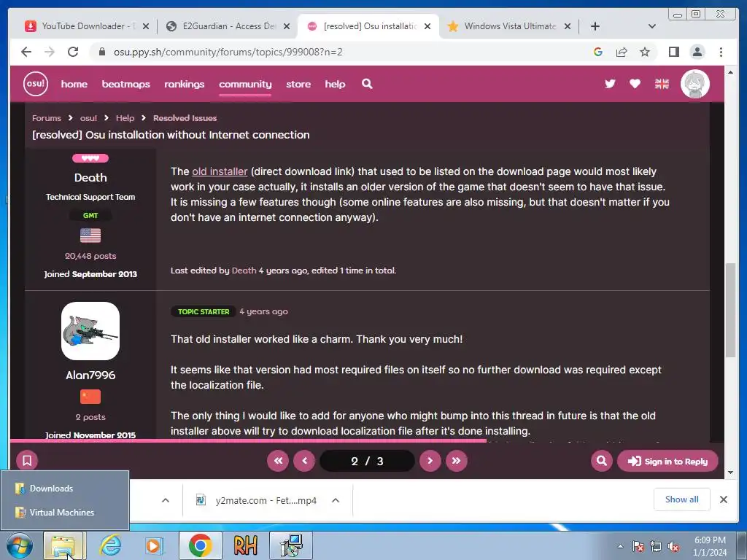Open Death's user profile name
The height and width of the screenshot is (560, 747).
point(90,178)
